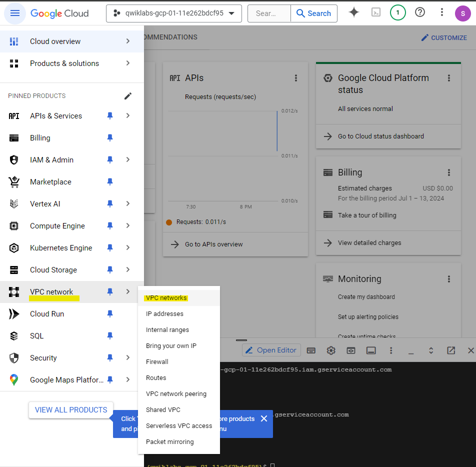Open Billing card three-dot menu
Screen dimensions: 476x467
(x=448, y=172)
